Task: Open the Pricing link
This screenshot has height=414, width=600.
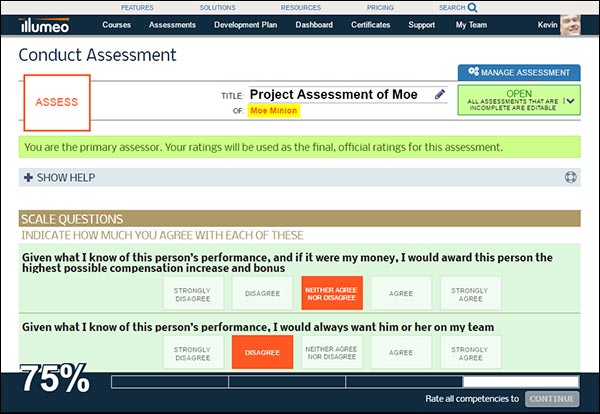Action: pyautogui.click(x=380, y=7)
